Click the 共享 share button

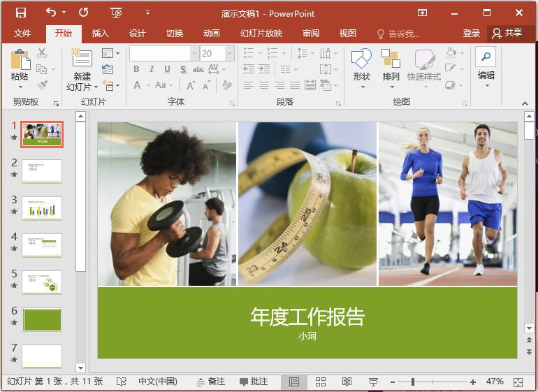[507, 34]
